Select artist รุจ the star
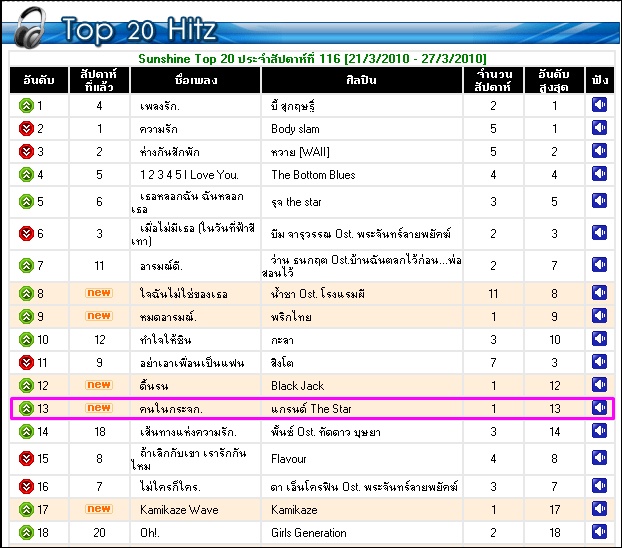Screen dimensions: 622x548 296,202
